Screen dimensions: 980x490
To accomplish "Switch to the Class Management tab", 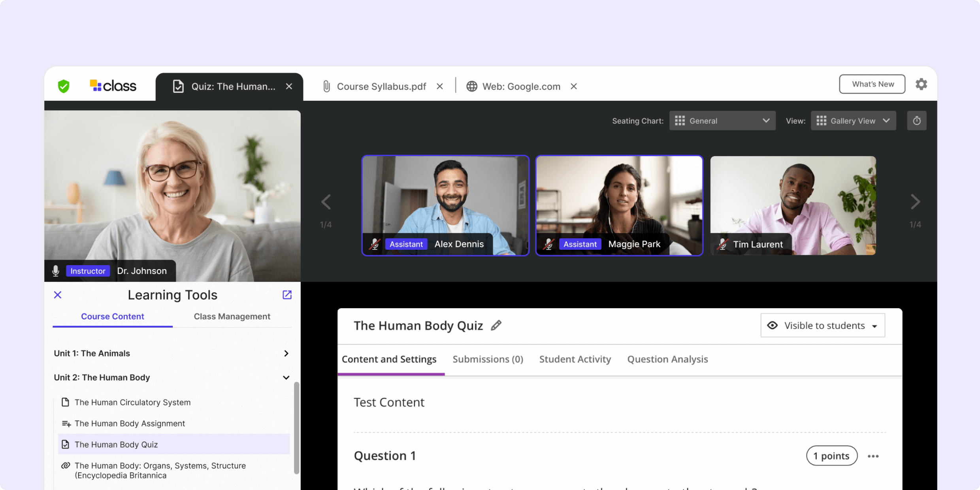I will [232, 316].
